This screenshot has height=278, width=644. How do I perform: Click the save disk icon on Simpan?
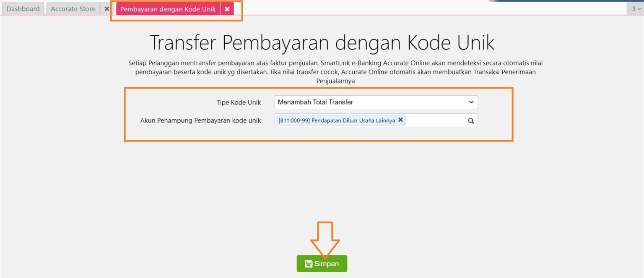(x=308, y=264)
